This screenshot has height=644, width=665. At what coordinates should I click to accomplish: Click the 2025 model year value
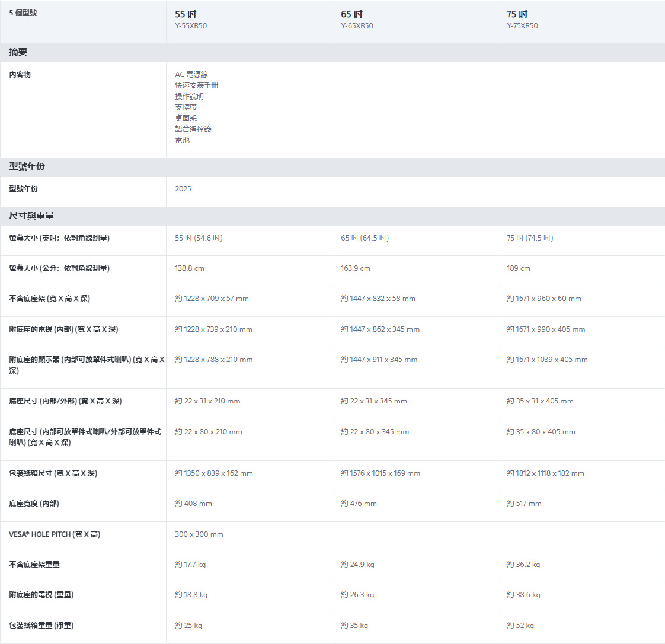(x=183, y=189)
